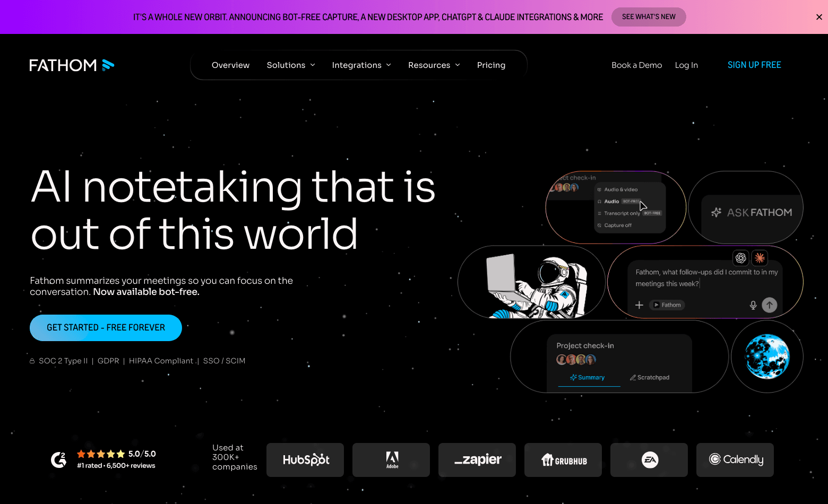Open the Zapier logo tile
The height and width of the screenshot is (504, 828).
[x=477, y=460]
